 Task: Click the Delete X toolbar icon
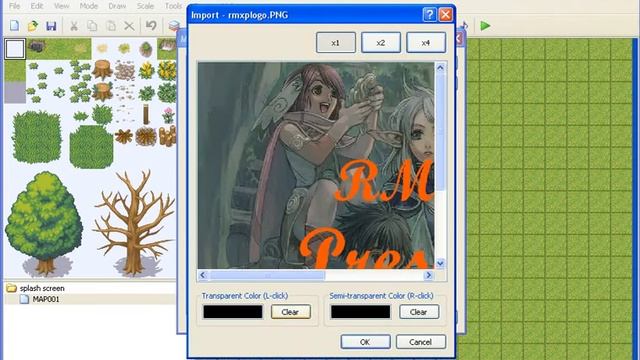coord(129,26)
